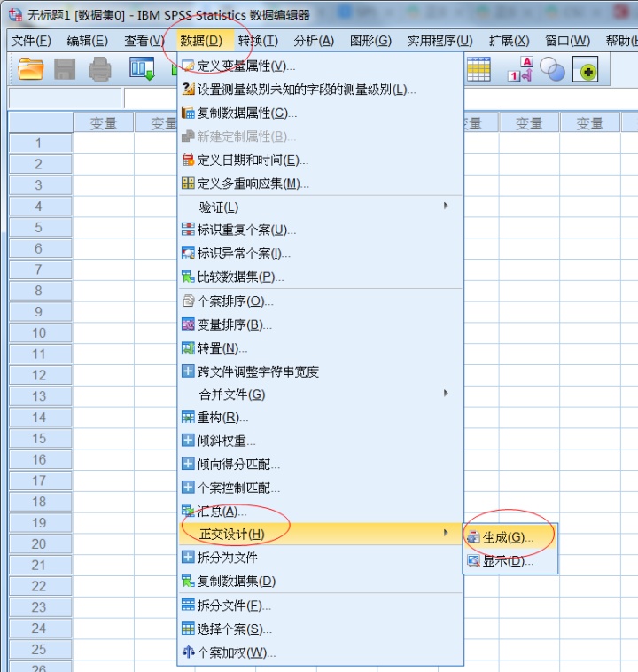The width and height of the screenshot is (638, 672).
Task: Open the 实用程序(U) menu
Action: coord(440,41)
